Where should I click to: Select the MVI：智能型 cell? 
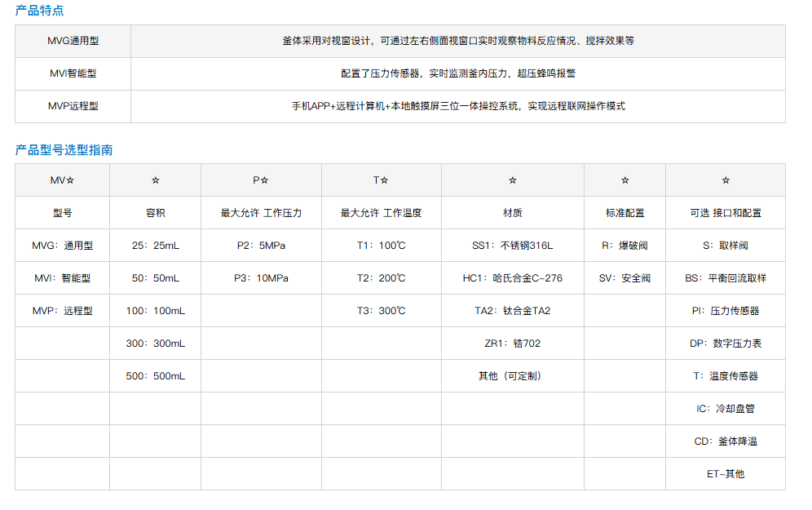click(x=62, y=278)
